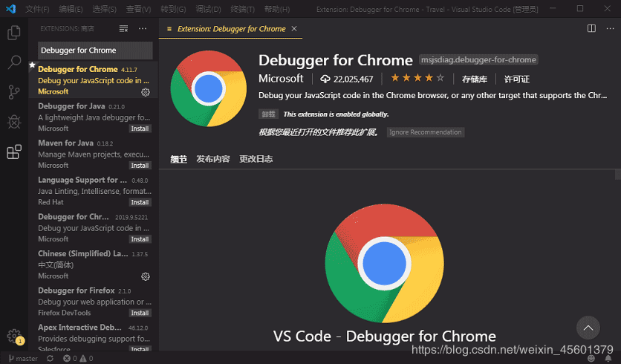Install the Debugger for Java extension
Viewport: 621px width, 364px height.
pyautogui.click(x=140, y=129)
